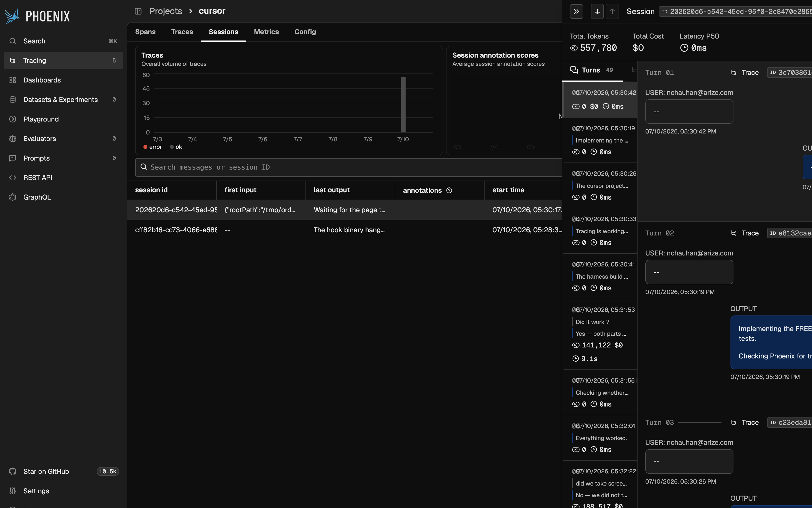Image resolution: width=812 pixels, height=508 pixels.
Task: Click the Turn 02 trace ID e8132cae badge
Action: point(790,233)
